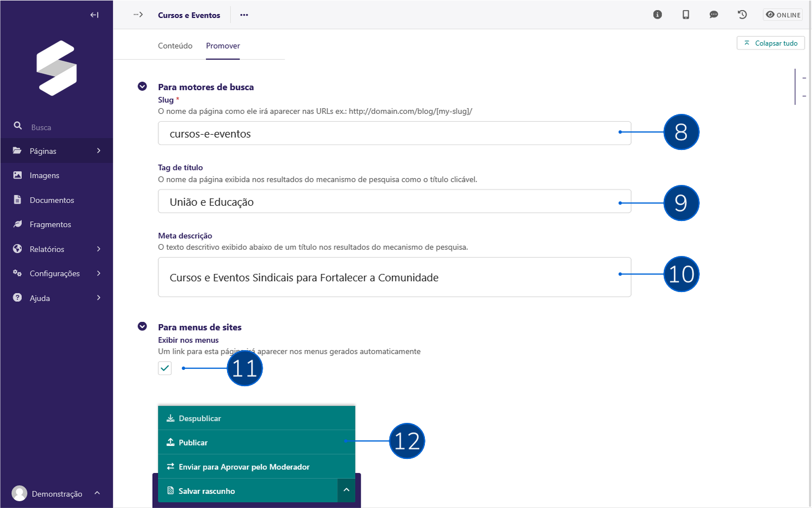This screenshot has width=812, height=508.
Task: Click Colapsar tudo
Action: click(770, 42)
